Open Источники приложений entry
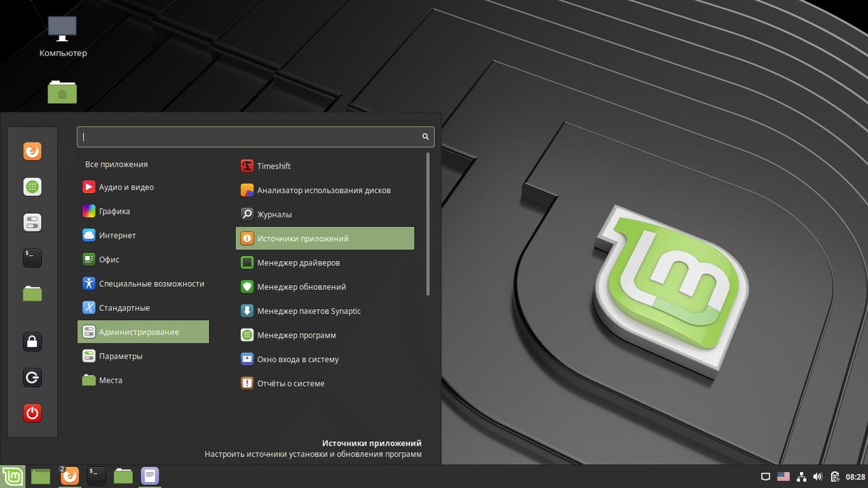Viewport: 868px width, 488px height. 325,239
